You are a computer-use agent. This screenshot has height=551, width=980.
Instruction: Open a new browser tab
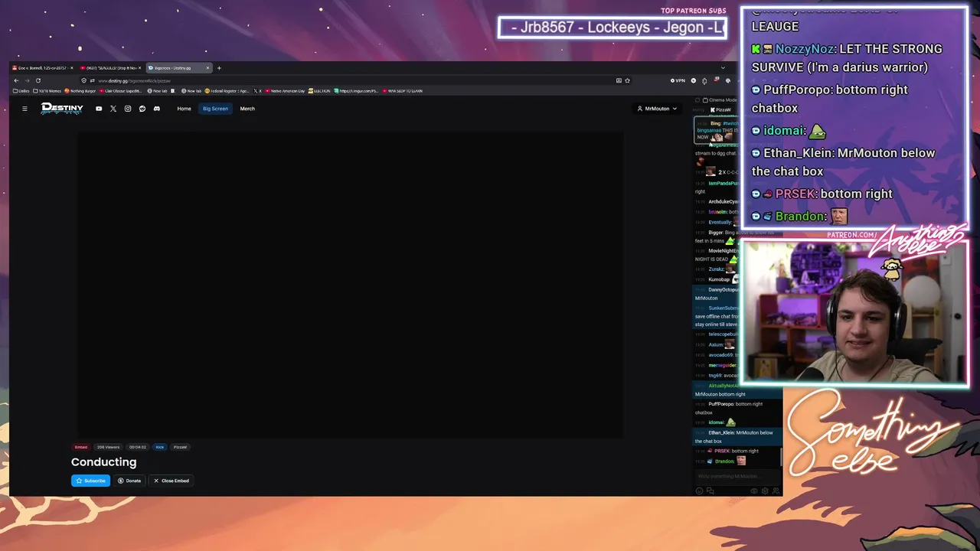[x=219, y=68]
